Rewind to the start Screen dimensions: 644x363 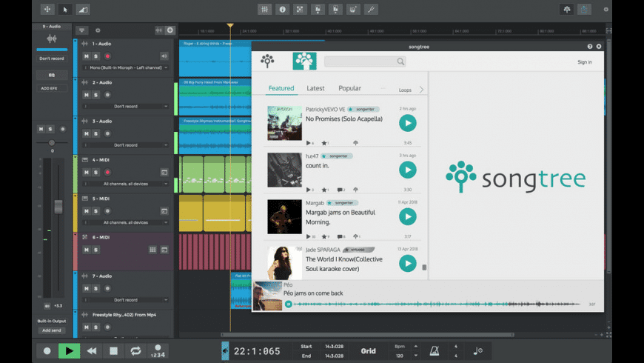(92, 350)
